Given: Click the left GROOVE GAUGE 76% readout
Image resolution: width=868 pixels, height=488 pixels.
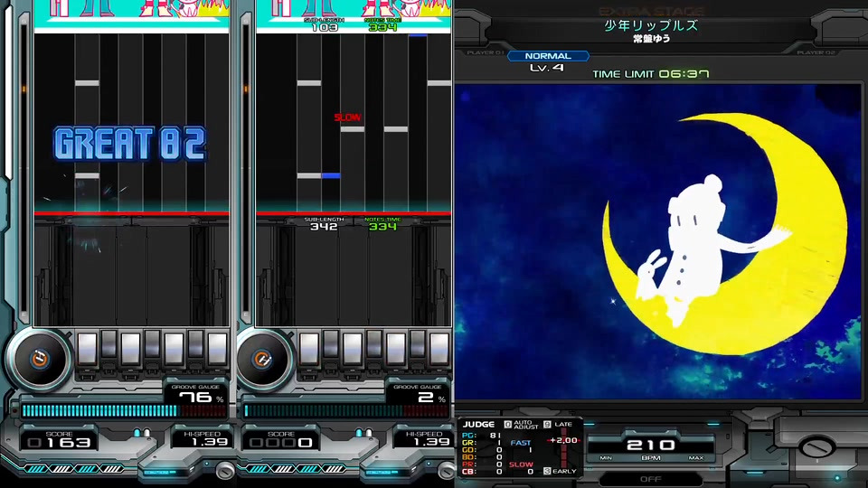Looking at the screenshot, I should (196, 394).
